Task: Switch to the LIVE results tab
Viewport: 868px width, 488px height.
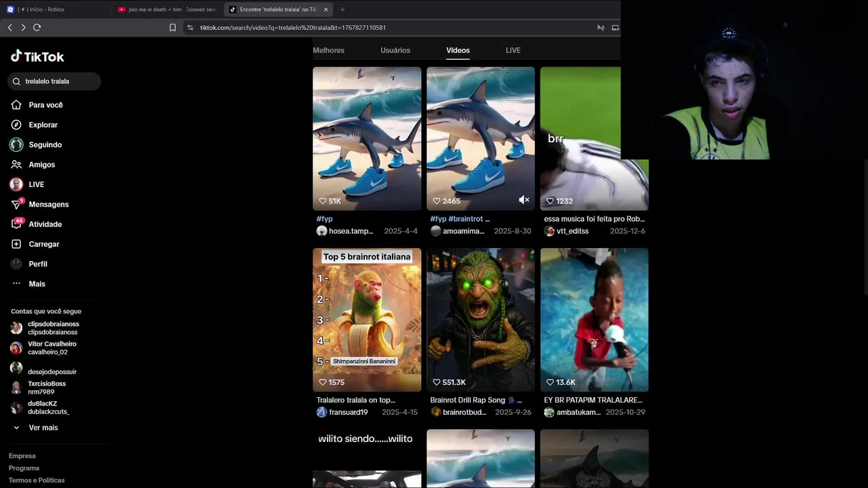Action: click(513, 50)
